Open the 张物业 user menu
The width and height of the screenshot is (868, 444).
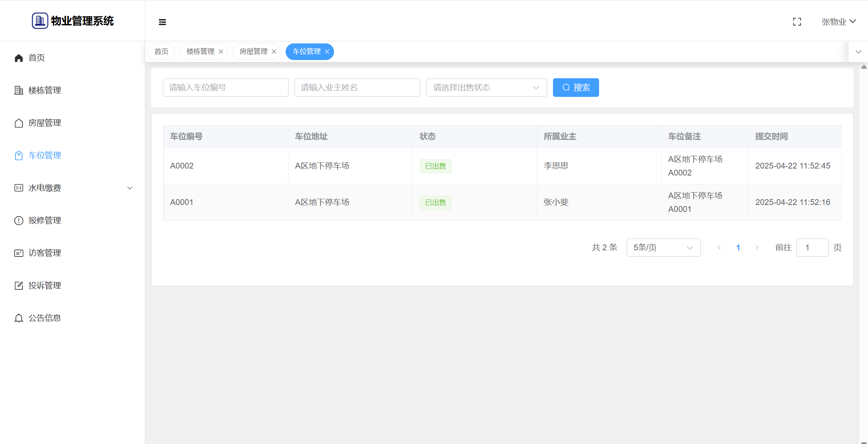pyautogui.click(x=839, y=22)
